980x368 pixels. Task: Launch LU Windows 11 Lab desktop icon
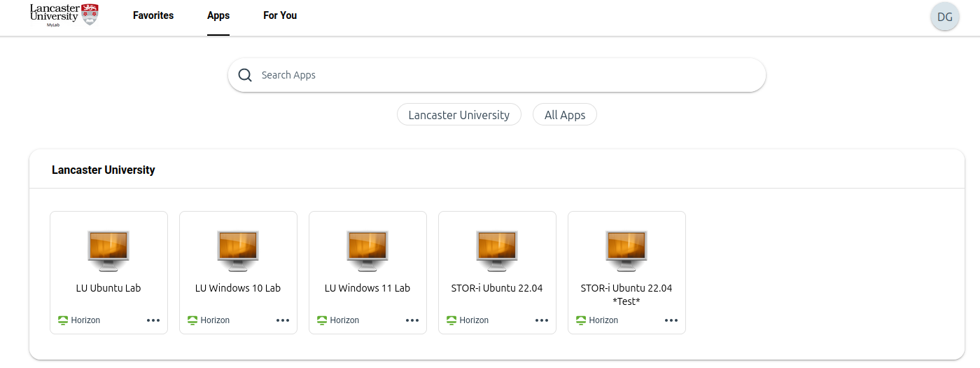click(367, 250)
